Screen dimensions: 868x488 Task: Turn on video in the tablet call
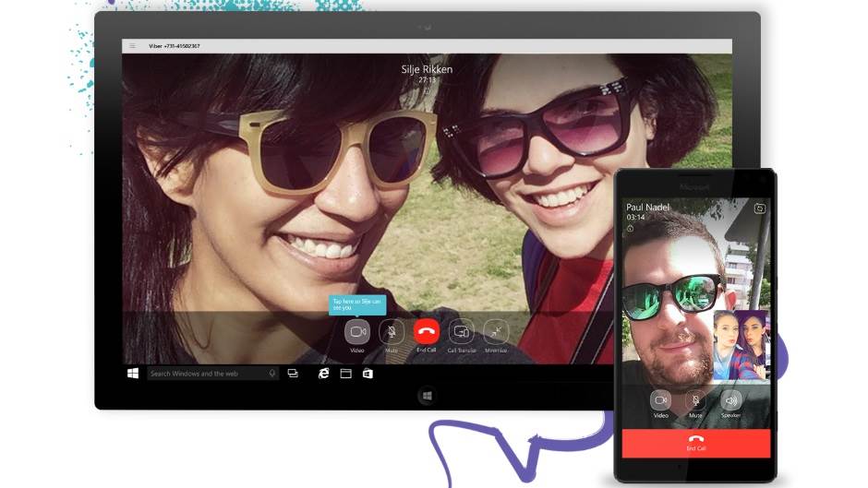coord(357,331)
